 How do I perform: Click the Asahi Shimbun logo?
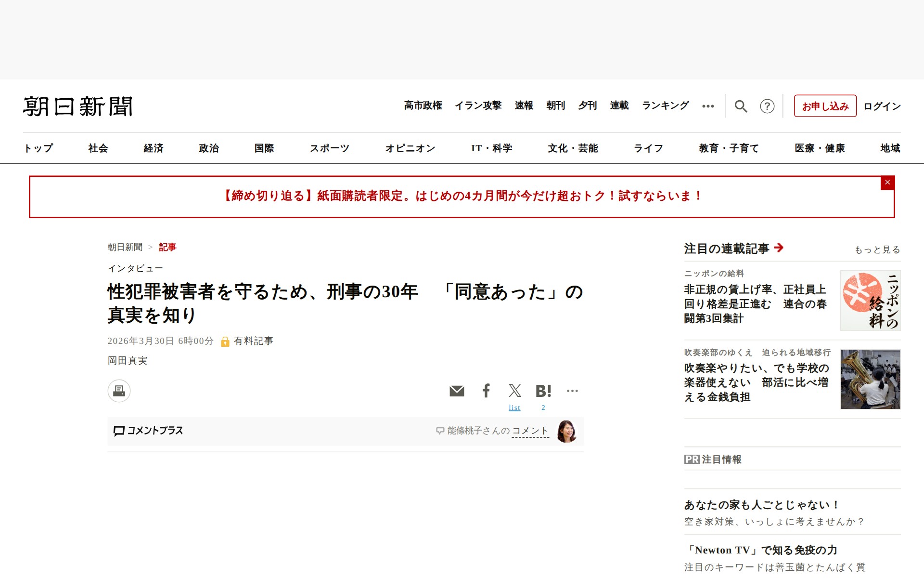[78, 106]
